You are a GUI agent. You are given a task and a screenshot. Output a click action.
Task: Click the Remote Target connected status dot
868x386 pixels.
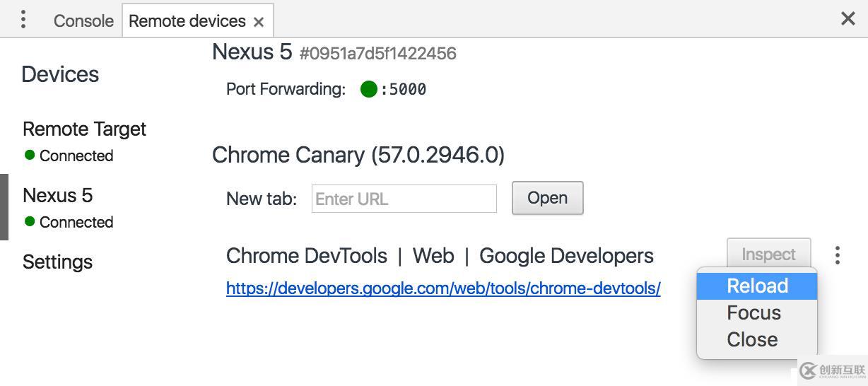[30, 155]
